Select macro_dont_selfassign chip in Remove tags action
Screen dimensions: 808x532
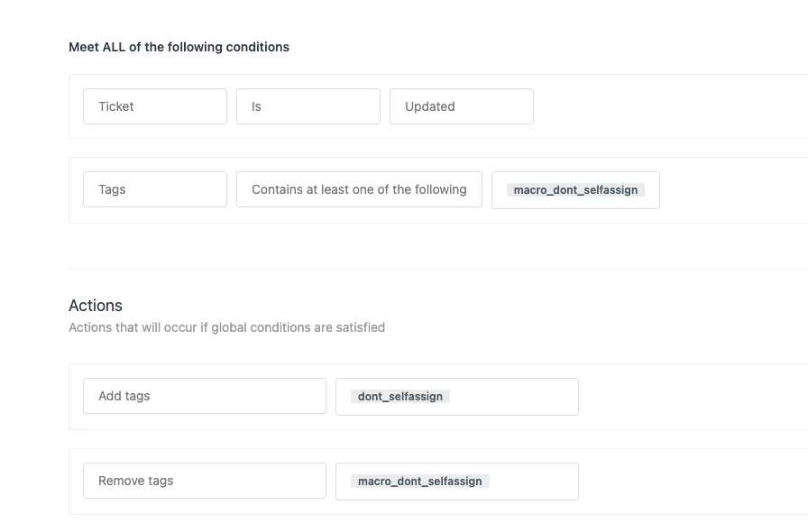419,482
